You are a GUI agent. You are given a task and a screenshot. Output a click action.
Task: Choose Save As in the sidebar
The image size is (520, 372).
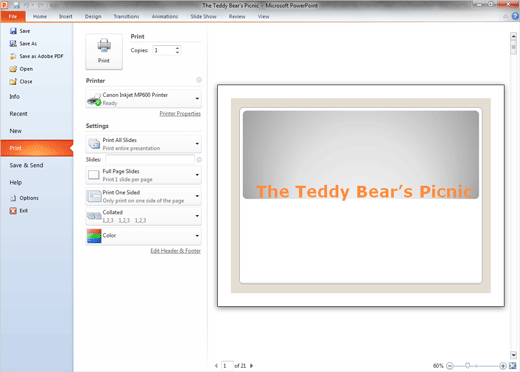point(23,44)
